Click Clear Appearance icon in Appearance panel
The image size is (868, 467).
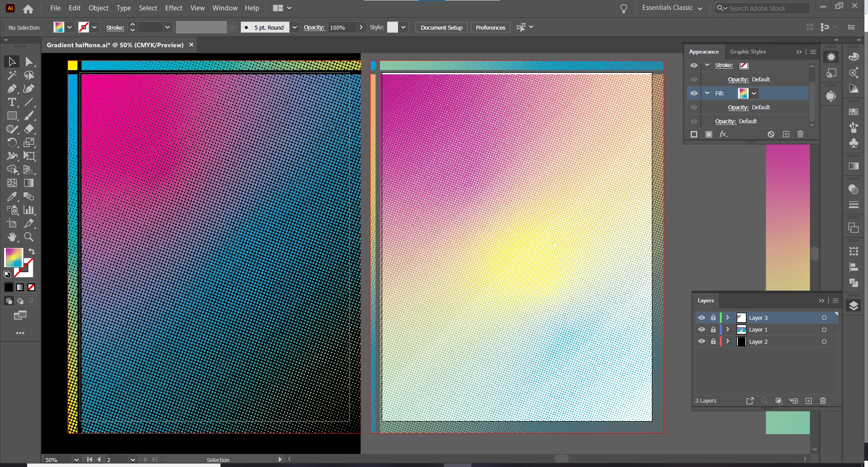click(x=771, y=134)
